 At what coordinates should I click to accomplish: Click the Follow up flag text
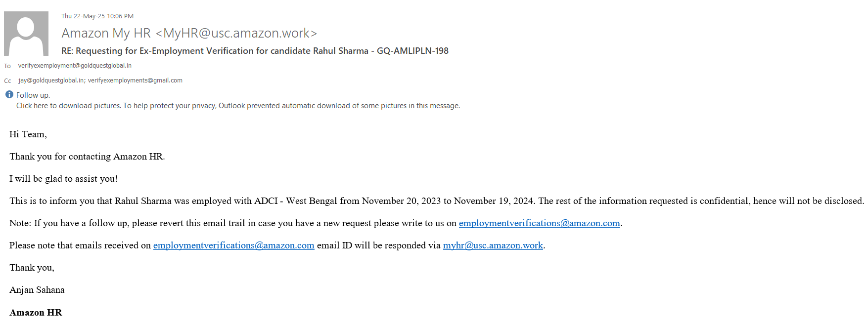[x=33, y=95]
